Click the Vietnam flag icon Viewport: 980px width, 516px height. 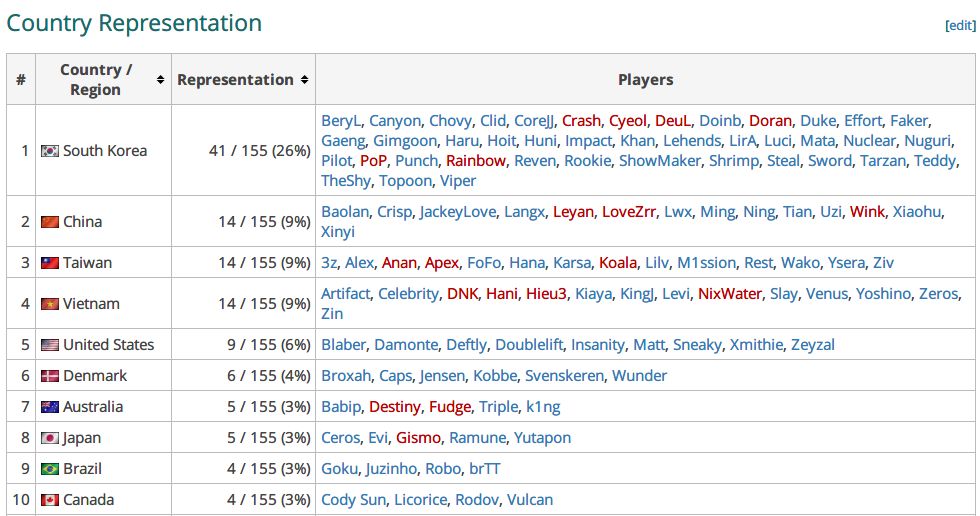pyautogui.click(x=50, y=304)
